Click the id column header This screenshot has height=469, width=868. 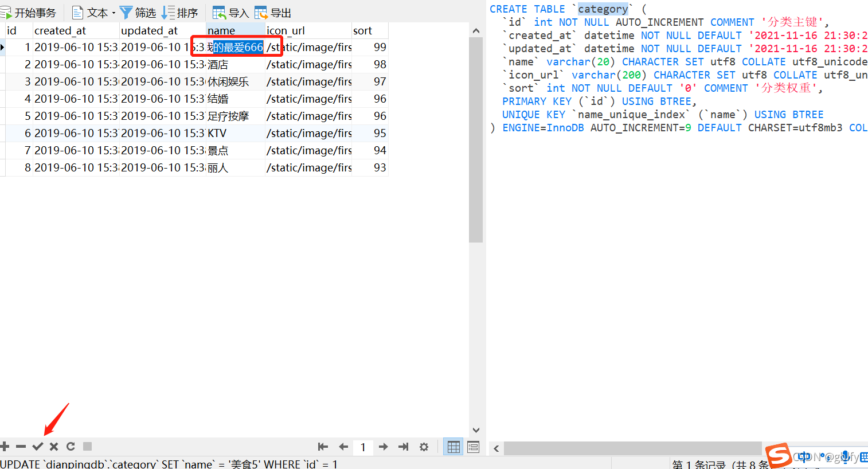pyautogui.click(x=19, y=30)
